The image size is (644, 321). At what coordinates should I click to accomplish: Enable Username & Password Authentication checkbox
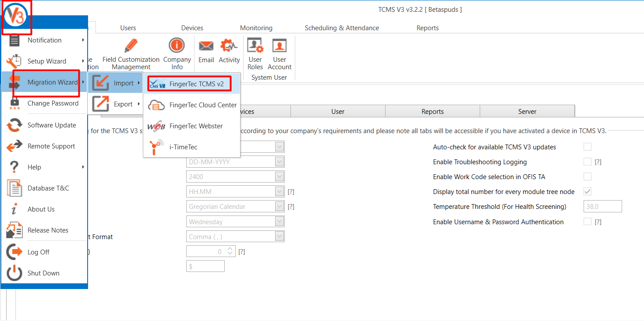587,222
